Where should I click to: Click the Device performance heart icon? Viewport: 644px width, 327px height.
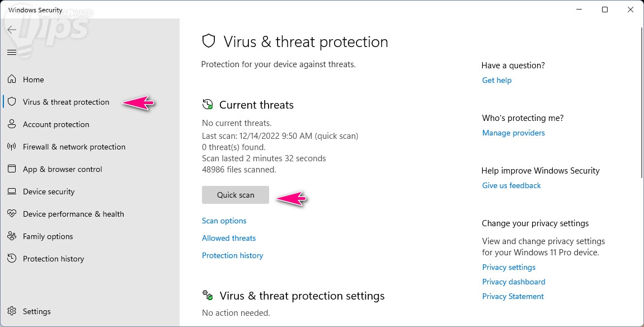click(x=12, y=214)
